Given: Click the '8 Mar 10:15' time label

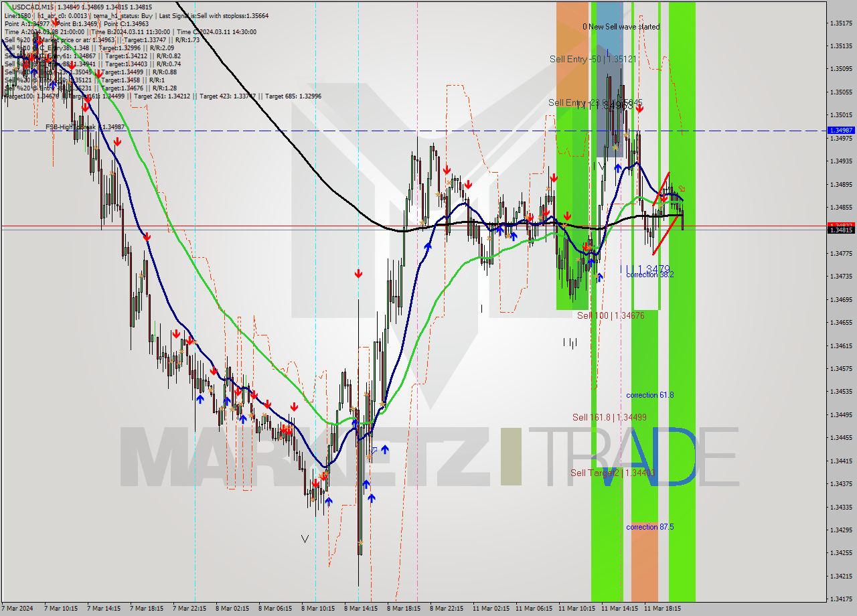Looking at the screenshot, I should pyautogui.click(x=319, y=609).
